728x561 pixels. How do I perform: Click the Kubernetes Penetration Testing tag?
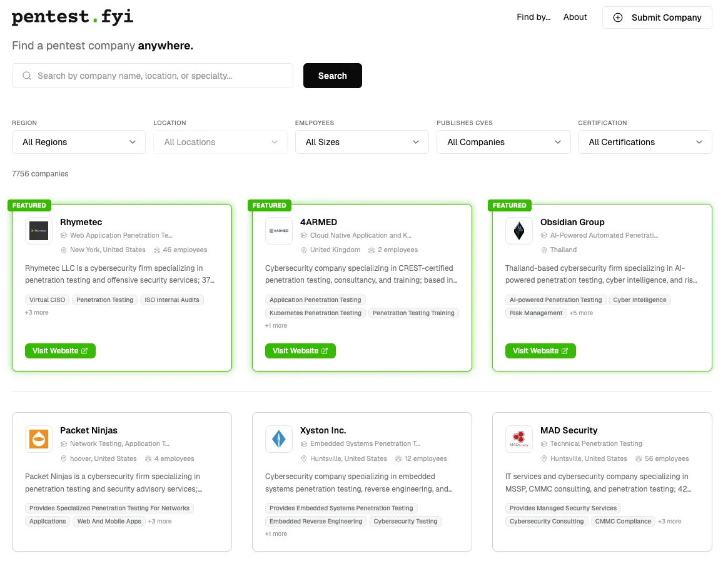pos(315,313)
